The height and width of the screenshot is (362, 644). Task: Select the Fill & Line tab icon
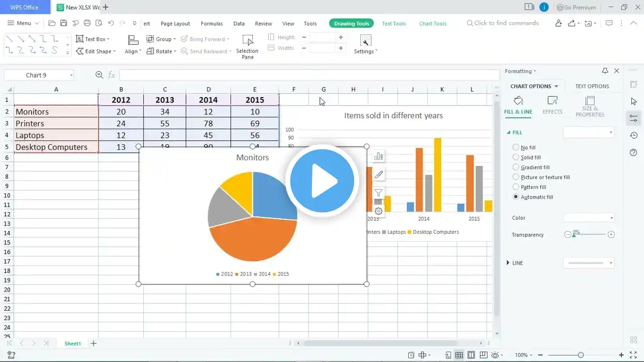click(518, 101)
